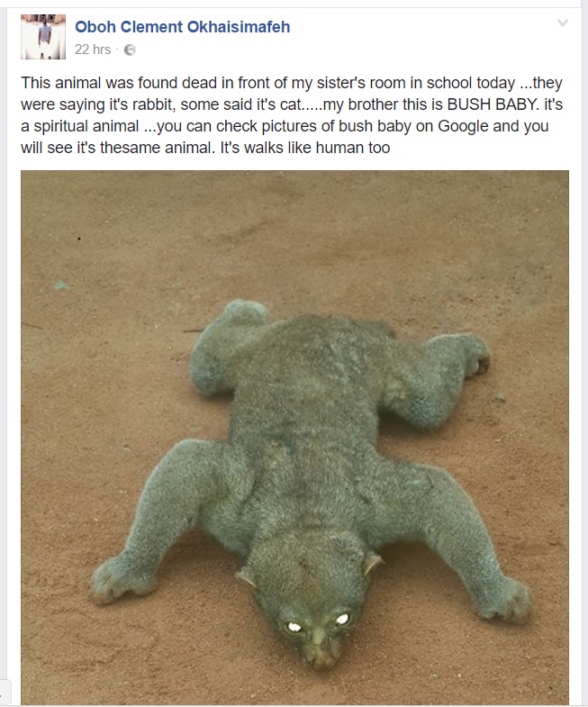Open the author's profile picture thumbnail
588x707 pixels.
43,37
